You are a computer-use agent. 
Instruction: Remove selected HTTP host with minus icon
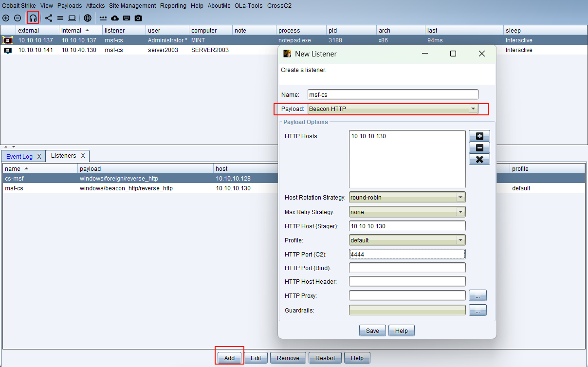(x=479, y=147)
